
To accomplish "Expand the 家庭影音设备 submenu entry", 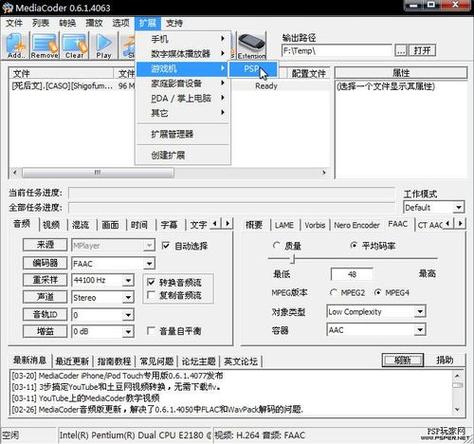I will pyautogui.click(x=183, y=83).
